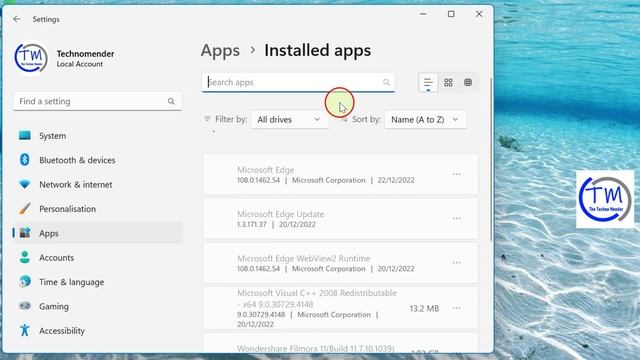Open the Filter by All drives dropdown
Screen dimensions: 640x360
click(289, 120)
